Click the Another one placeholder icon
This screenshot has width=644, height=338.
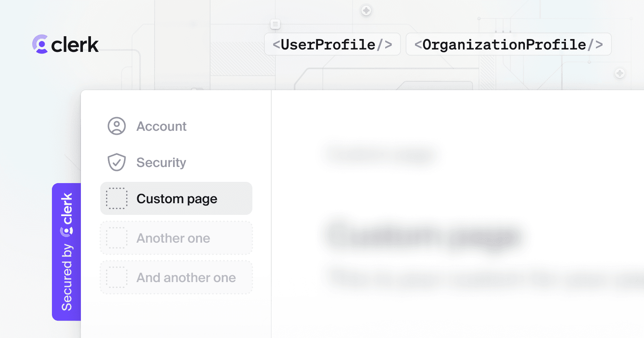tap(117, 238)
